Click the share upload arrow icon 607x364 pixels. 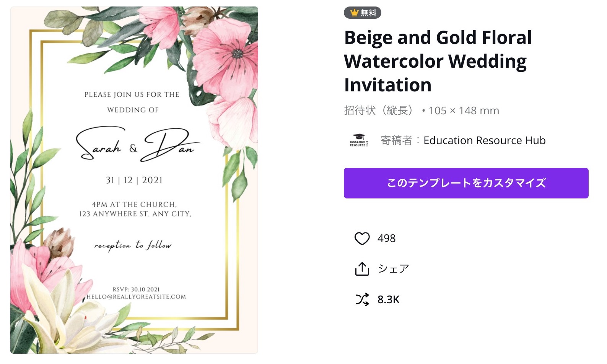pos(362,269)
